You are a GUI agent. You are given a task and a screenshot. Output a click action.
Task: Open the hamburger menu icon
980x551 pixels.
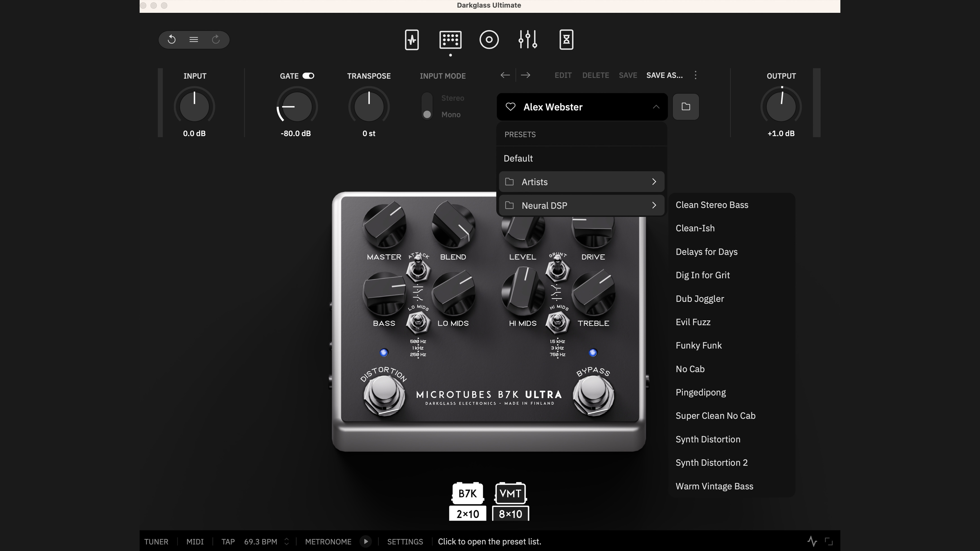(194, 40)
